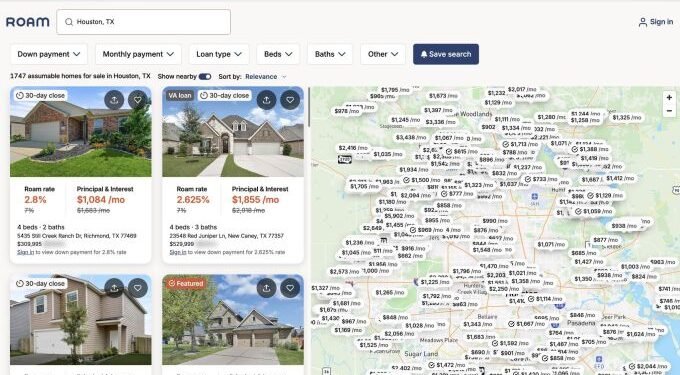Select the $877 /mo map marker
The image size is (680, 375).
(x=605, y=240)
